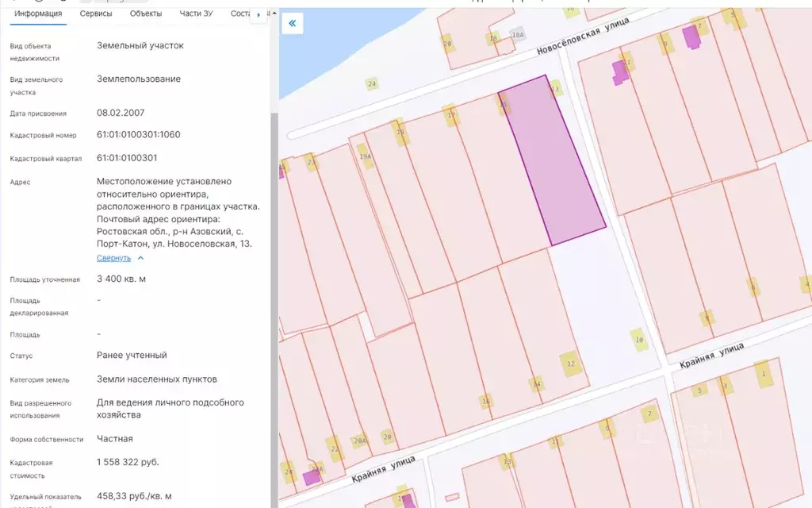Click cadastral number 61:01:0100301:1060

click(x=138, y=135)
